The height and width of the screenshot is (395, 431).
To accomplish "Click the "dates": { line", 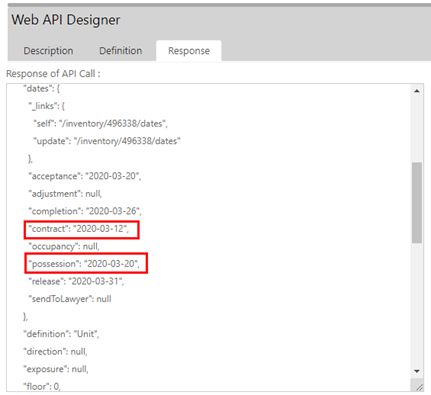I will 42,89.
